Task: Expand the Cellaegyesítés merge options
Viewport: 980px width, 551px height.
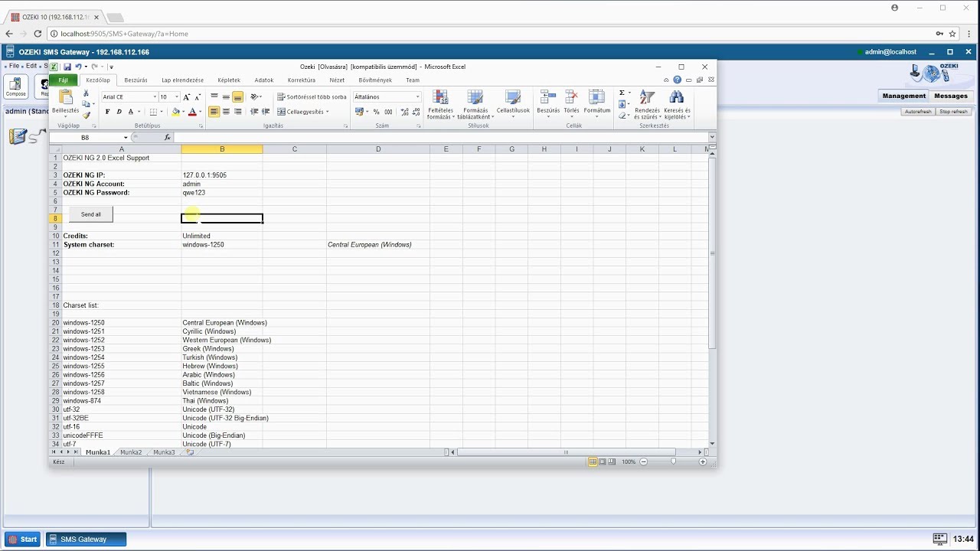Action: coord(328,112)
